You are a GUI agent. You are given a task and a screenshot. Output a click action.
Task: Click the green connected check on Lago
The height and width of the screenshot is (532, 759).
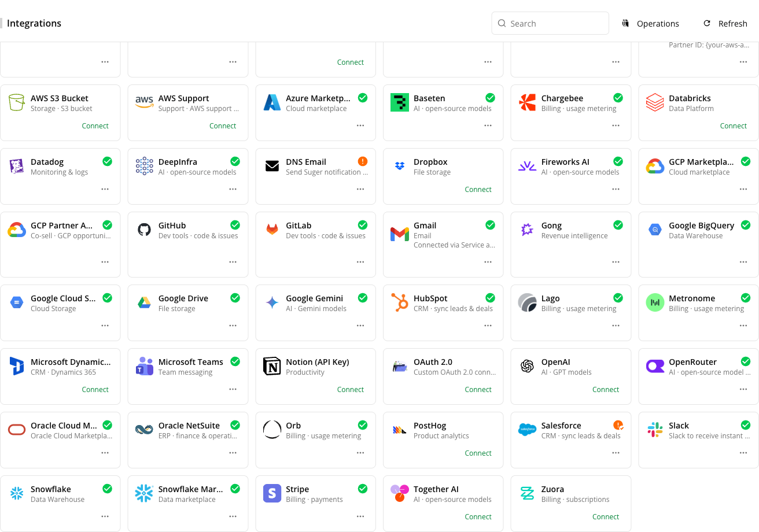(x=618, y=298)
